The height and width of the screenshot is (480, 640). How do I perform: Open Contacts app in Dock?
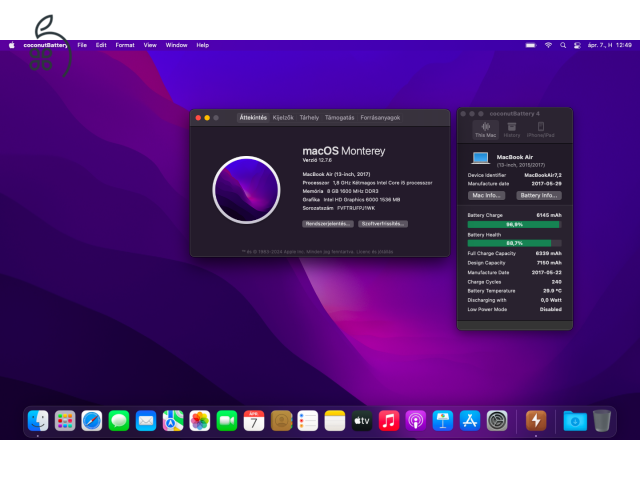click(281, 421)
